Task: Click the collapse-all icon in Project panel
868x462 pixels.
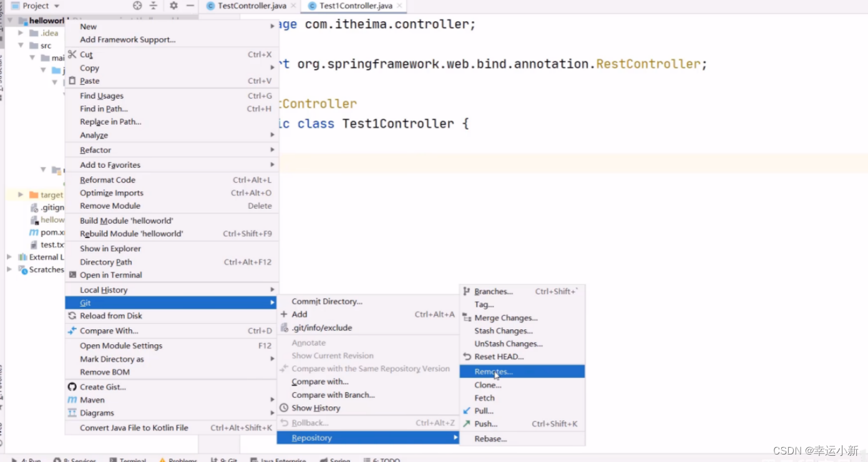Action: click(x=154, y=6)
